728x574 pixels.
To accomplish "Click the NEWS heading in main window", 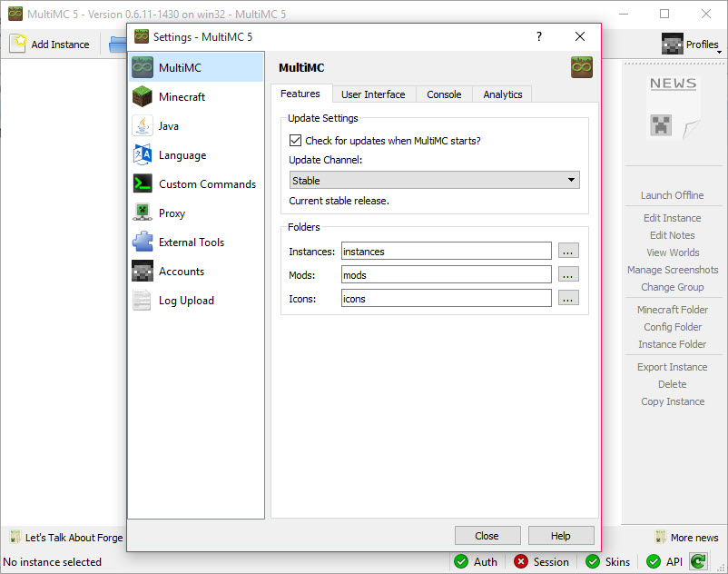I will tap(673, 84).
